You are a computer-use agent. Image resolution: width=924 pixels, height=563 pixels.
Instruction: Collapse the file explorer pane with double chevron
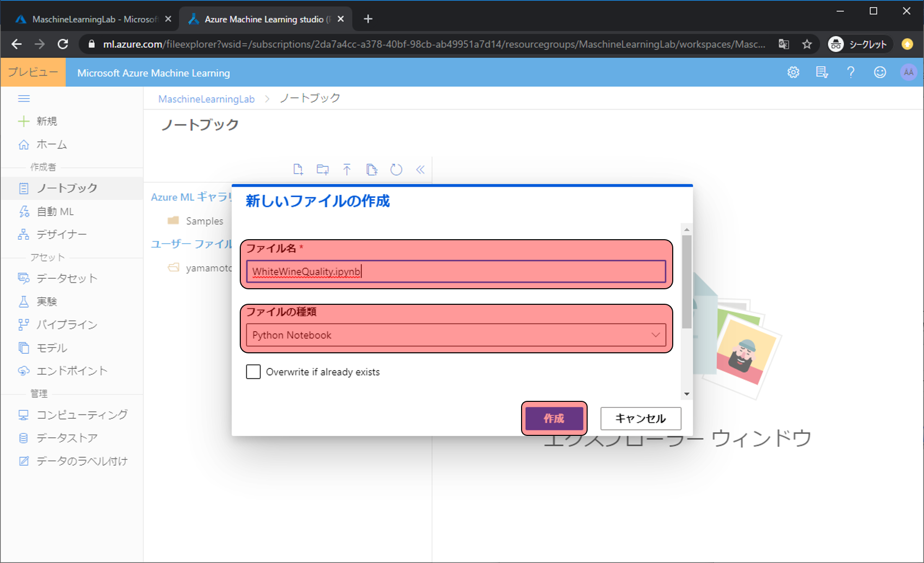(x=420, y=170)
